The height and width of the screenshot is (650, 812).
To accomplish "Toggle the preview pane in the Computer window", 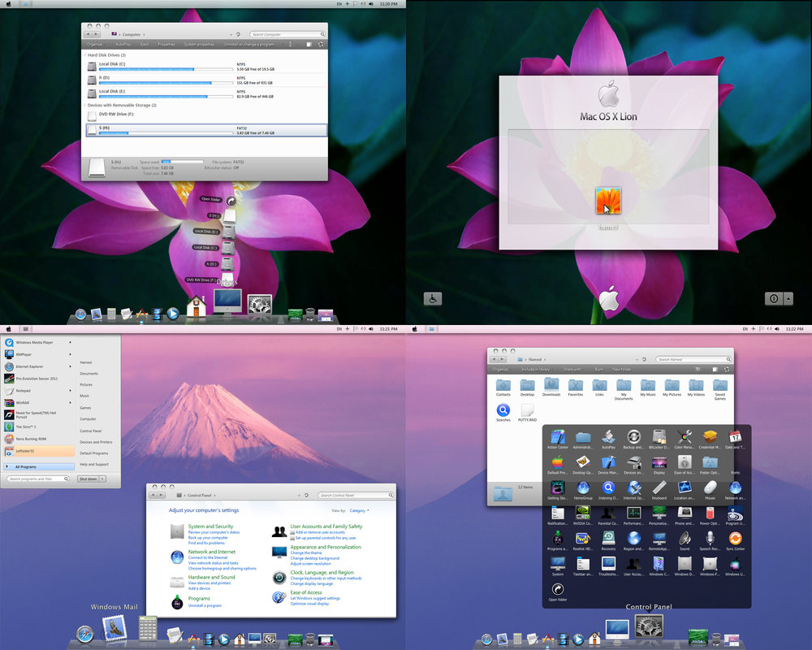I will point(308,44).
